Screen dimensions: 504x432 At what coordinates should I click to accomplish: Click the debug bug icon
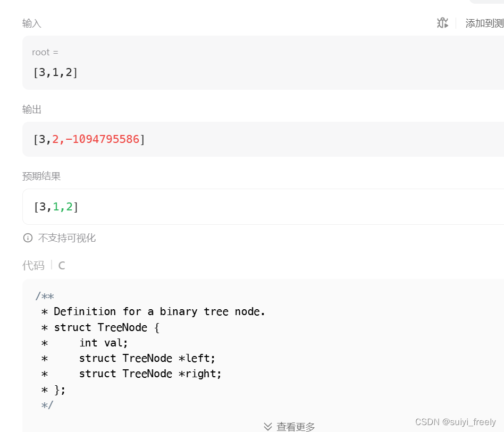click(x=443, y=23)
